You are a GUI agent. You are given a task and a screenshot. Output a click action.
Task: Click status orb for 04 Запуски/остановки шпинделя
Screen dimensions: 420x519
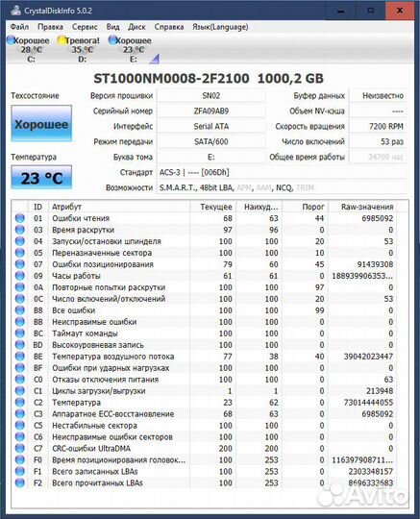(x=20, y=241)
